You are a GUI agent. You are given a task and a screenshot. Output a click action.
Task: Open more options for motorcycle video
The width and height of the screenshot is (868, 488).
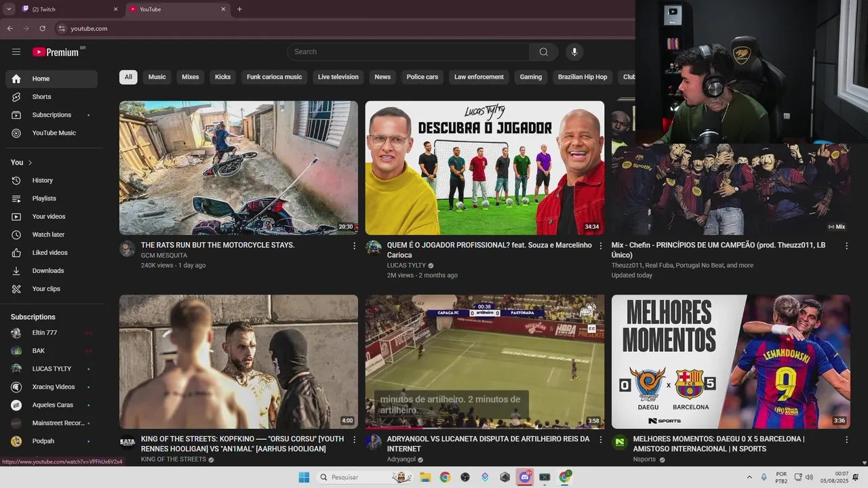[x=354, y=246]
